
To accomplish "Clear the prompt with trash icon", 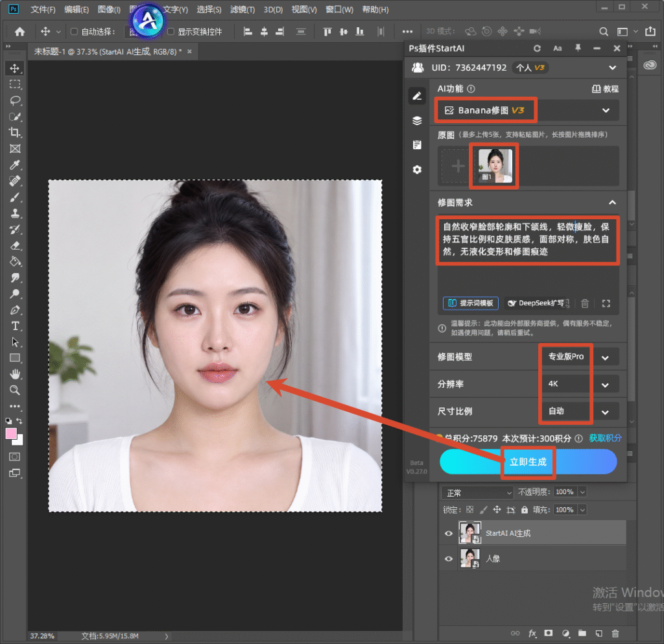I will click(x=585, y=303).
